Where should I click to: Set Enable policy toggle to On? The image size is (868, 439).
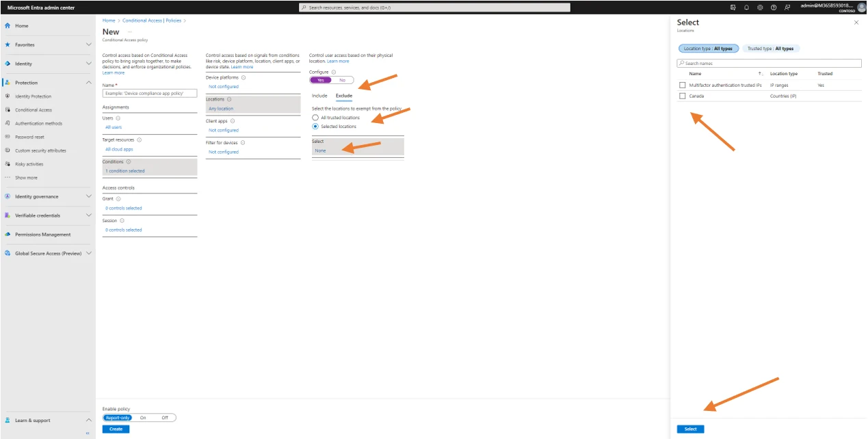click(x=143, y=418)
